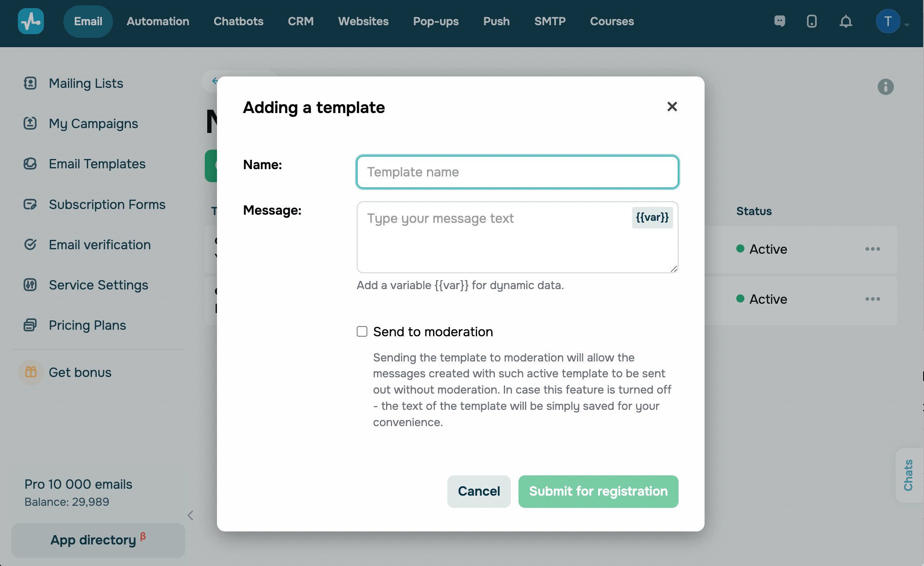Click the info icon on the page
924x566 pixels.
pyautogui.click(x=885, y=87)
